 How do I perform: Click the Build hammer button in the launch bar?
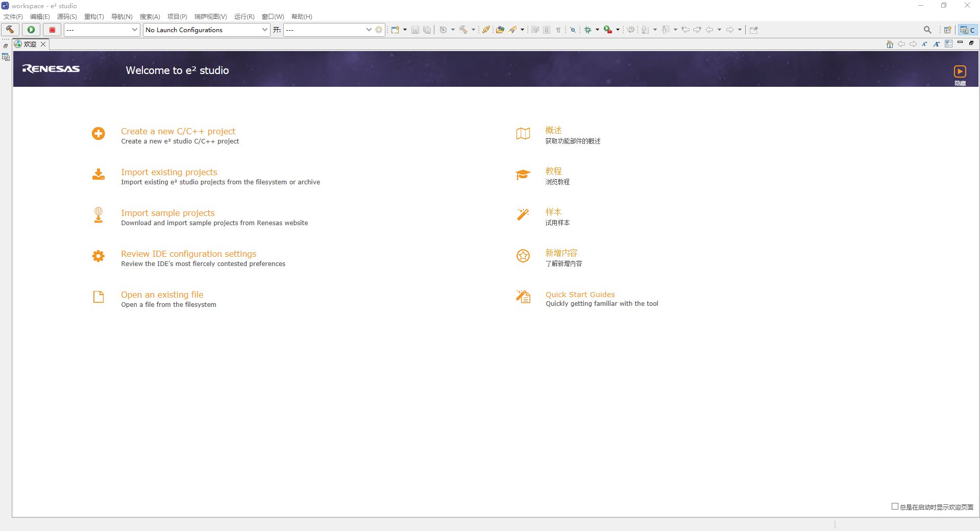(10, 30)
